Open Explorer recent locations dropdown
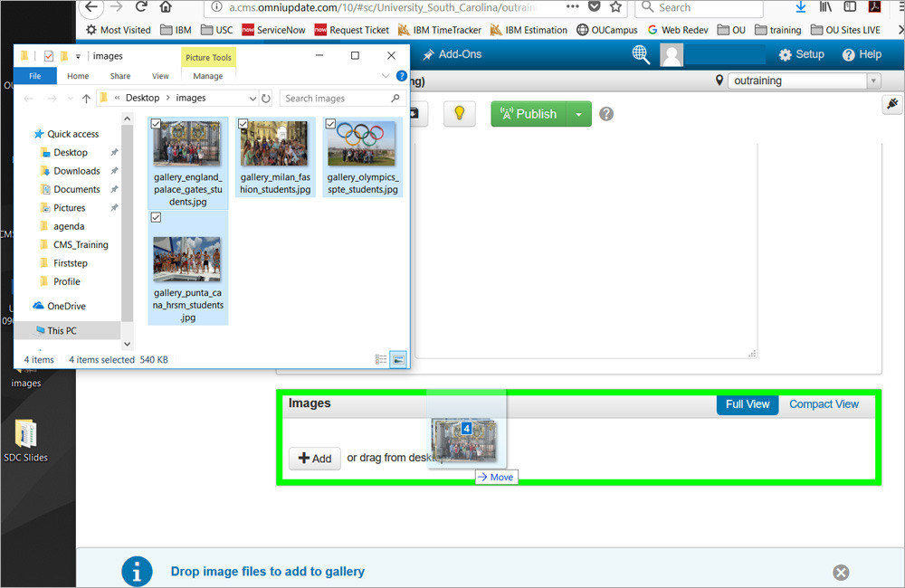This screenshot has height=588, width=905. [70, 99]
